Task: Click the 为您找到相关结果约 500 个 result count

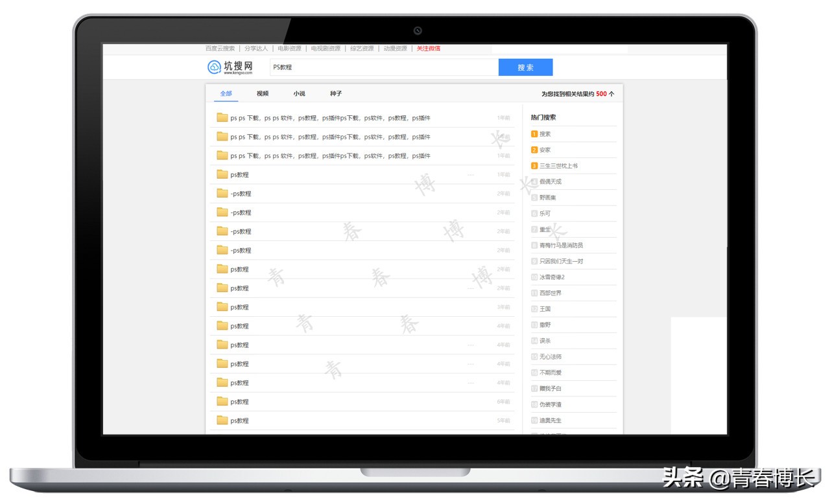Action: 578,94
